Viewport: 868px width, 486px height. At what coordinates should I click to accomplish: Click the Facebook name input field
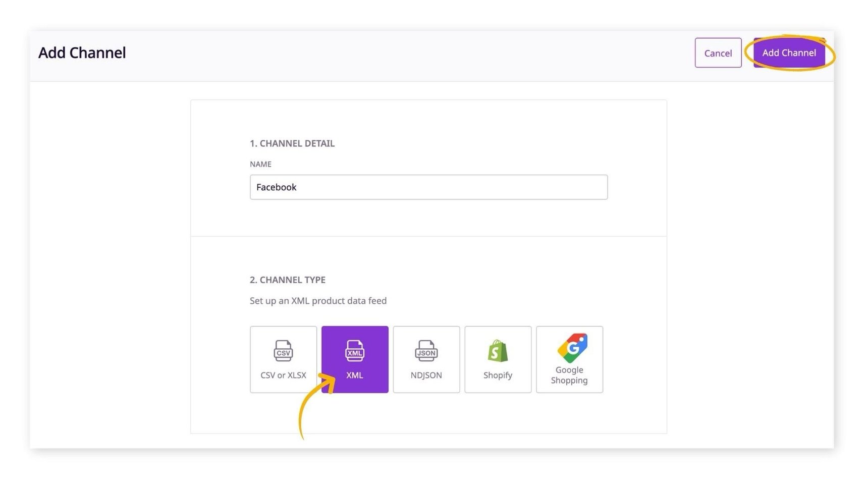tap(428, 187)
